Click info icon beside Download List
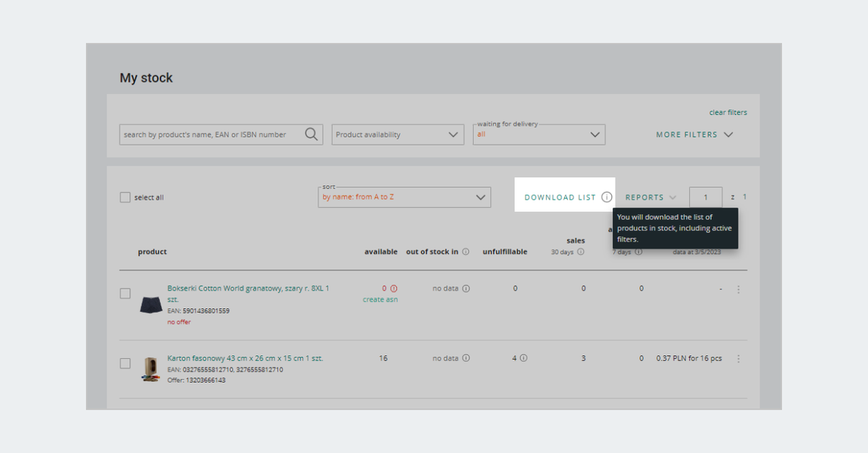868x453 pixels. pos(607,197)
